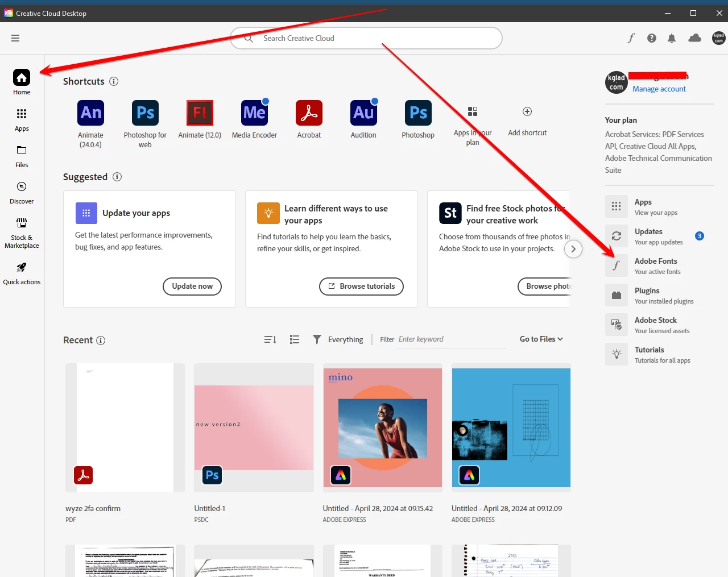The image size is (728, 577).
Task: Show info for Suggested section
Action: pos(117,177)
